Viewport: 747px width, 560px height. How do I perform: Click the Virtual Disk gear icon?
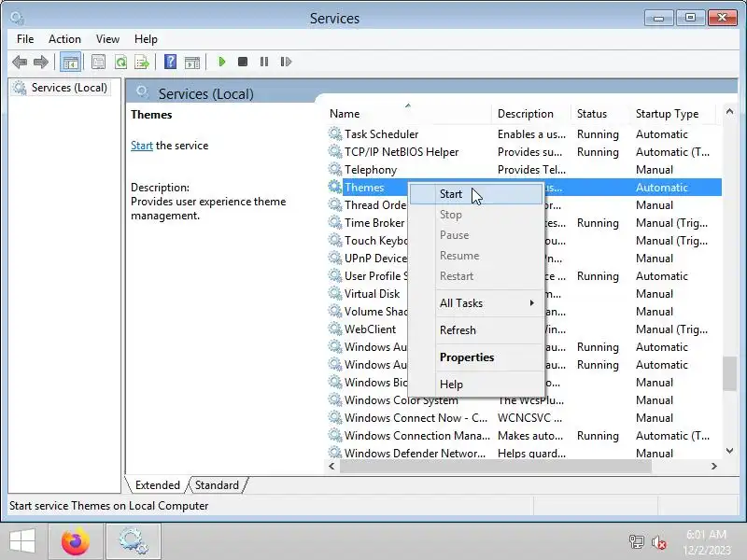(x=335, y=293)
